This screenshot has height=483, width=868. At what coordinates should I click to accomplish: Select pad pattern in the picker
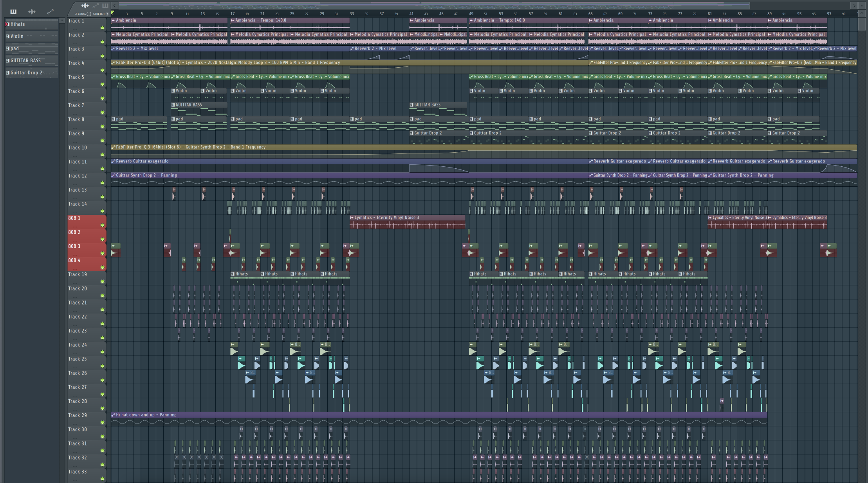(x=32, y=49)
